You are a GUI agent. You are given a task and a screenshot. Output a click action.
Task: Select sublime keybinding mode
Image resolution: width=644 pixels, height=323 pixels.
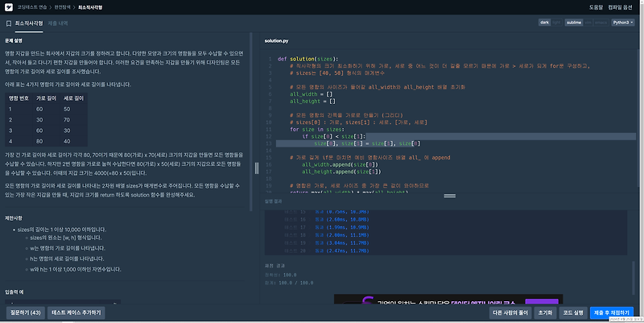point(574,23)
